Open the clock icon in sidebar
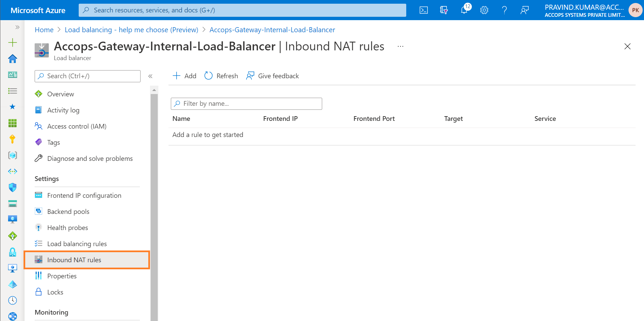 pyautogui.click(x=12, y=300)
